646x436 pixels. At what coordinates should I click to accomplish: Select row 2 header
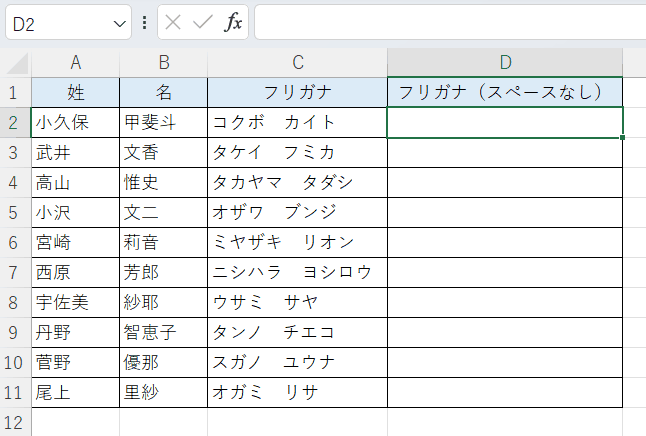point(15,122)
